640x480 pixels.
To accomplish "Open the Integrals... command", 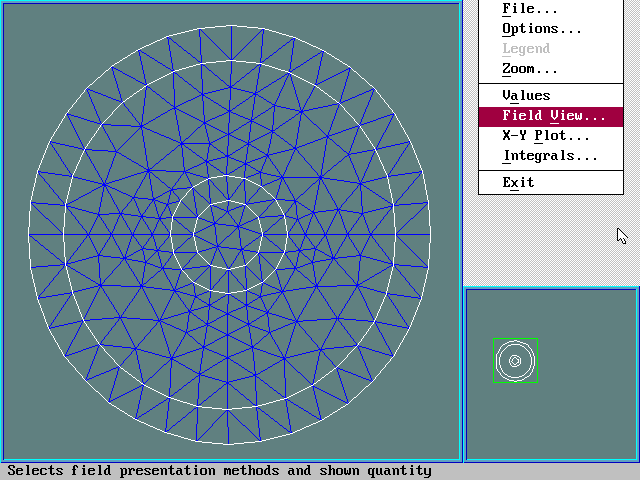I will [549, 156].
